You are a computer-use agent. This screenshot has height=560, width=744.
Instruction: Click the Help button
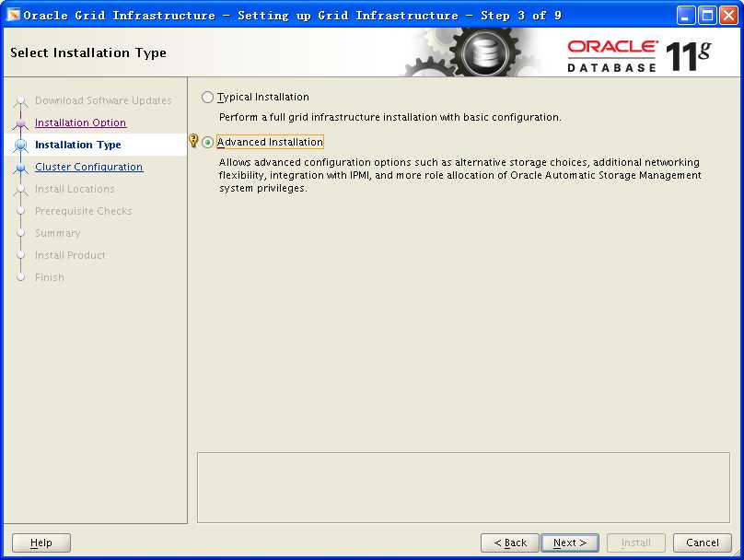tap(41, 542)
